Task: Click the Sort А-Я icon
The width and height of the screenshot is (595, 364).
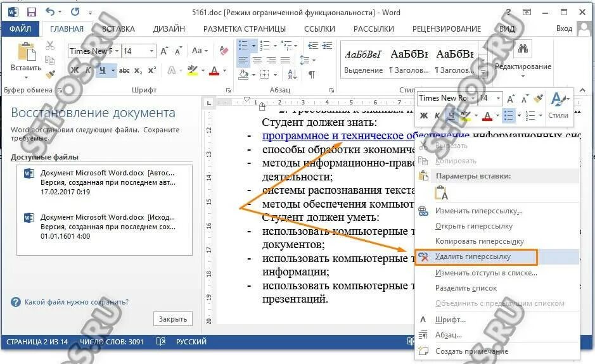Action: pos(292,74)
